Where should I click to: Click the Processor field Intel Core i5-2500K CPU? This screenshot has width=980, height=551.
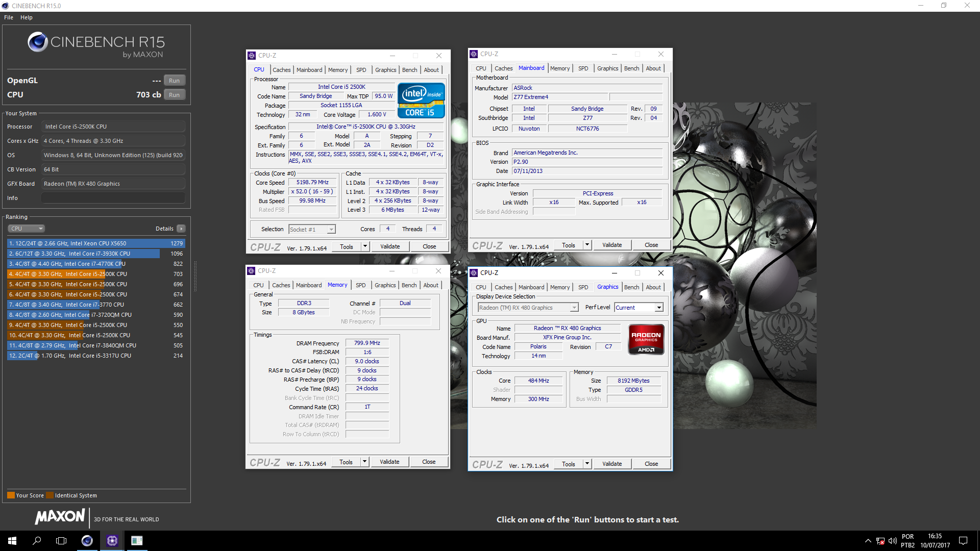pyautogui.click(x=113, y=127)
